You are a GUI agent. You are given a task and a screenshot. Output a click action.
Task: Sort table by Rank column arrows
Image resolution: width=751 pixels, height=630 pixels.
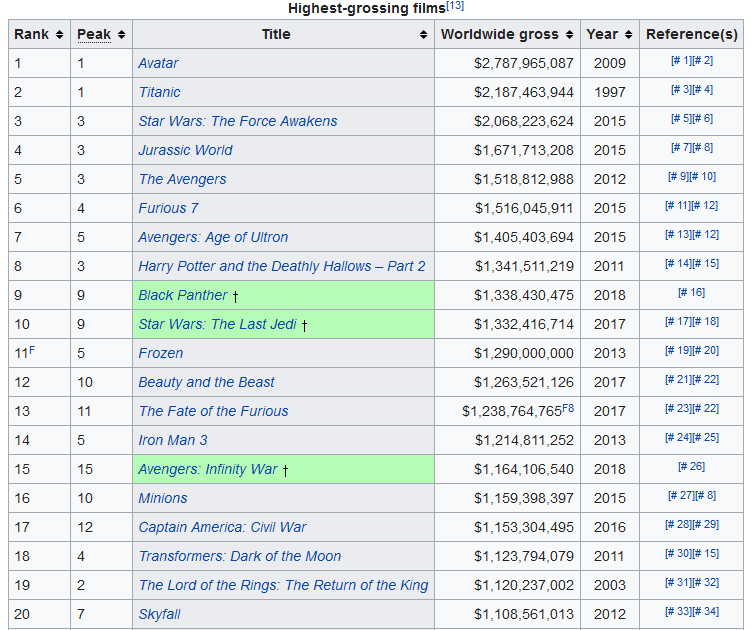pos(60,35)
